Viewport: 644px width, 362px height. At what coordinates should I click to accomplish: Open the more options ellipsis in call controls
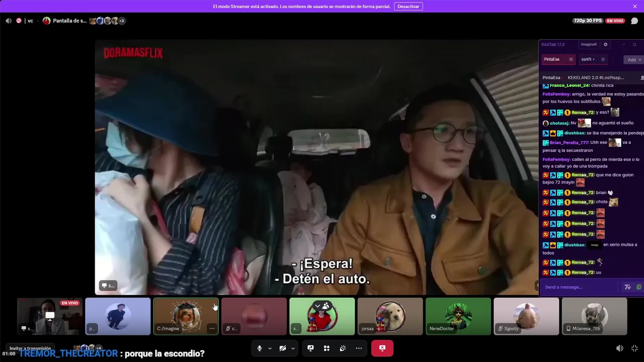tap(359, 348)
